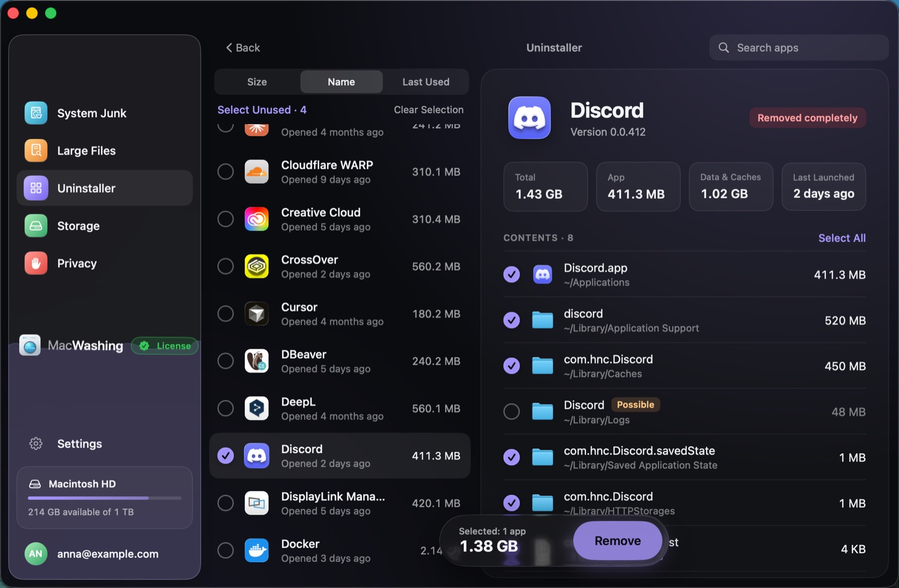The image size is (899, 588).
Task: Click Select All in contents
Action: click(842, 238)
